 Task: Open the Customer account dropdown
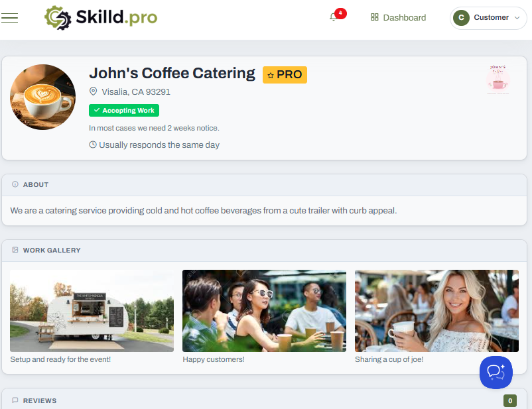[x=488, y=18]
